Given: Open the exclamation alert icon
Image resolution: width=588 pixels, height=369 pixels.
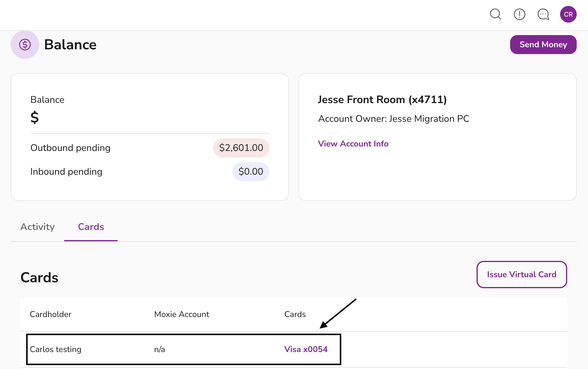Looking at the screenshot, I should (x=519, y=14).
